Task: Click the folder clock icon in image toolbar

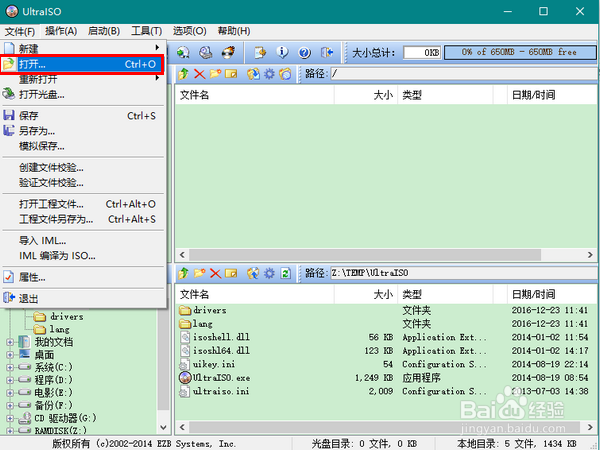Action: [x=285, y=73]
